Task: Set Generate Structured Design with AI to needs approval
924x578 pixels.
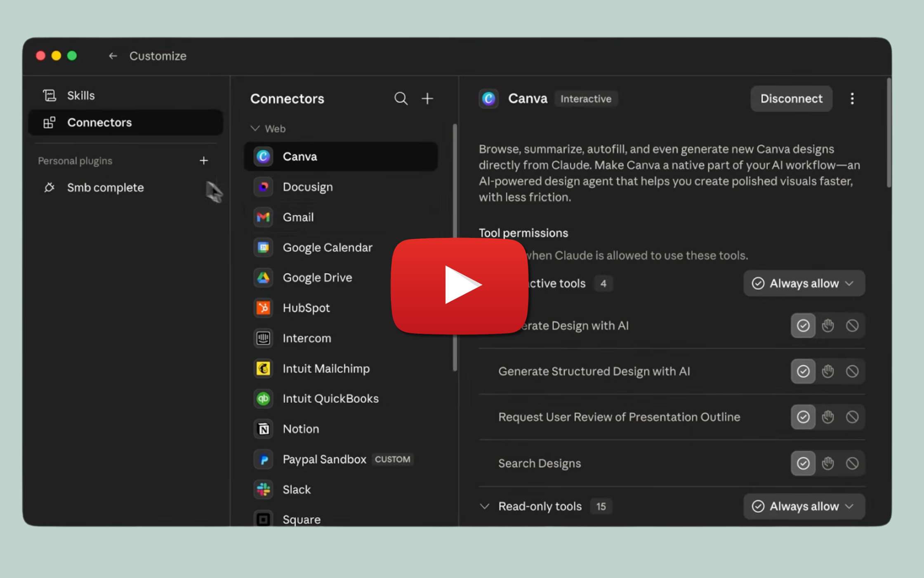Action: click(827, 372)
